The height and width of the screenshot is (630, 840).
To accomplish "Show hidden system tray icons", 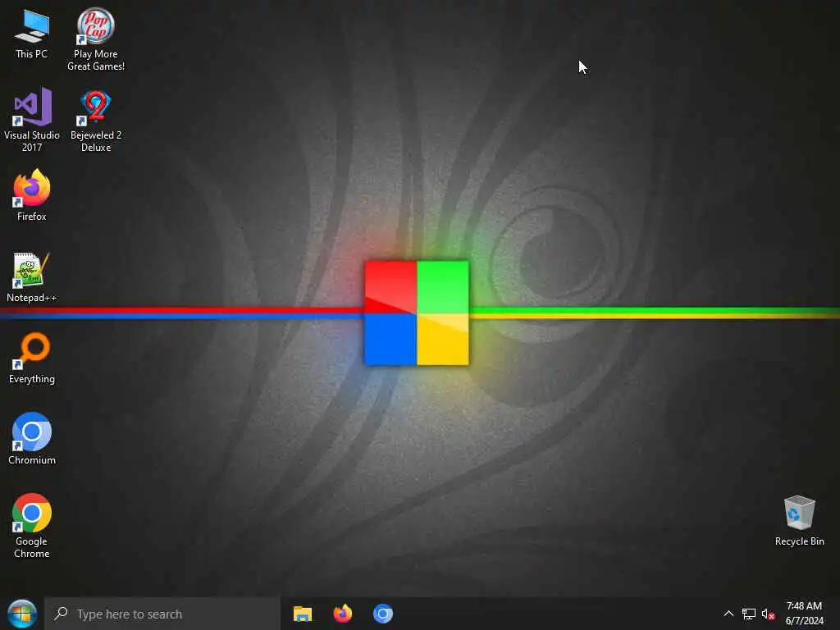I will pyautogui.click(x=728, y=614).
